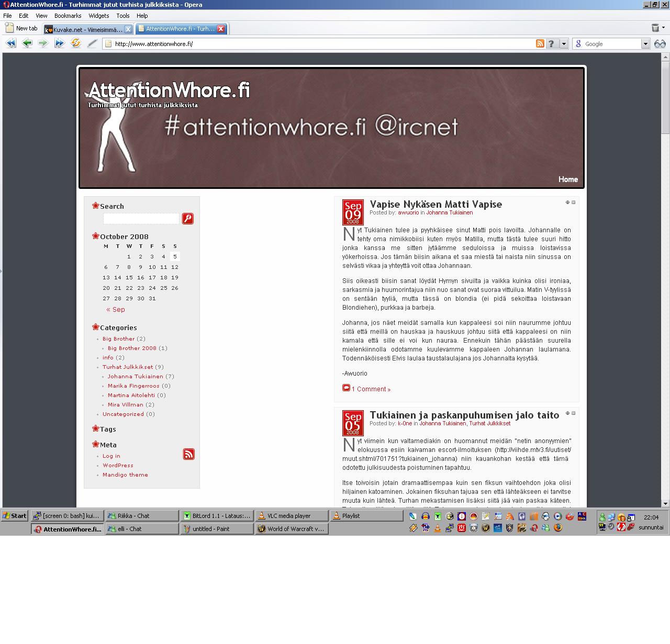Click the Log in link under Meta
670x644 pixels.
pos(111,456)
